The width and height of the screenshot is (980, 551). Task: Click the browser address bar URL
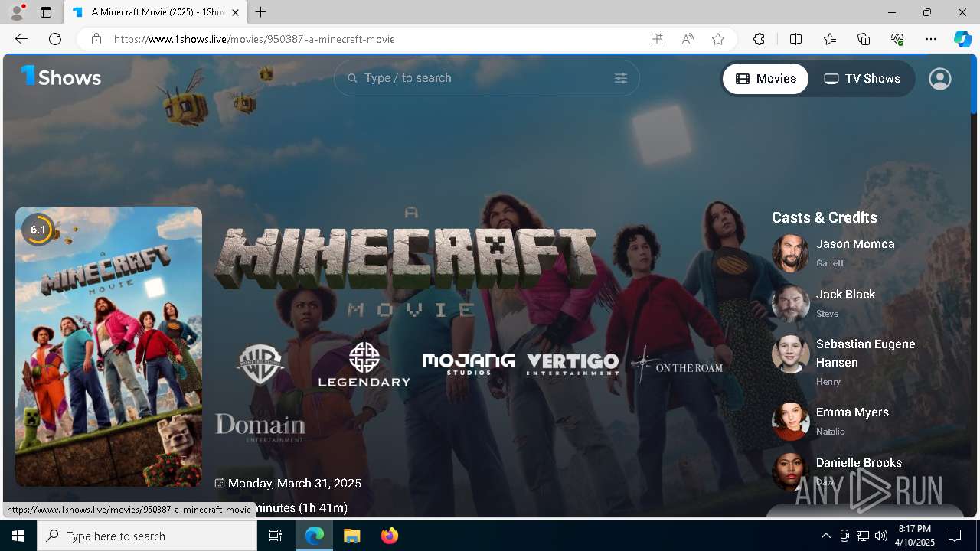[x=254, y=39]
